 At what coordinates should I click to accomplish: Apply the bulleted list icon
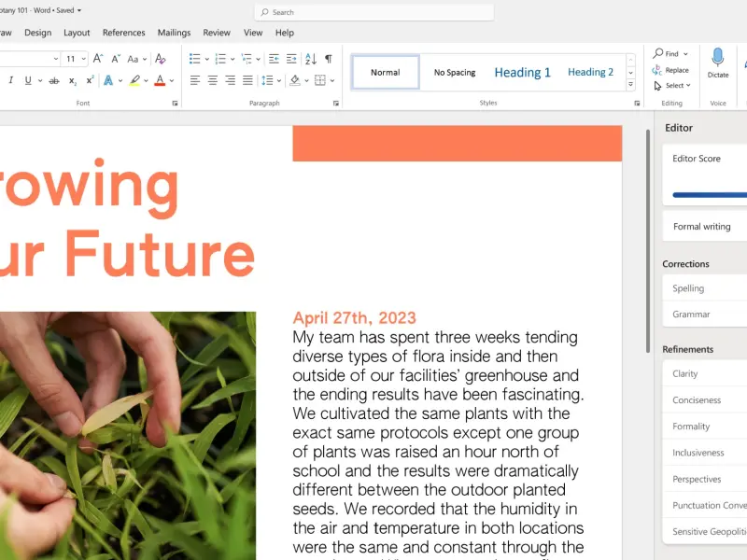pyautogui.click(x=195, y=59)
